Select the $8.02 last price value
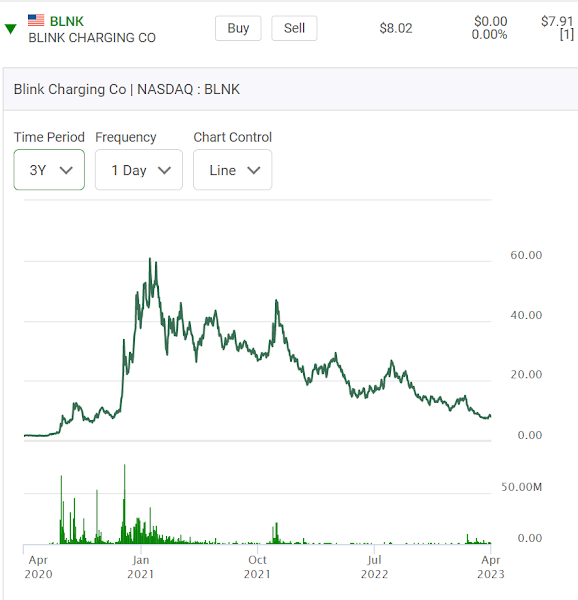This screenshot has width=578, height=600. [x=396, y=28]
